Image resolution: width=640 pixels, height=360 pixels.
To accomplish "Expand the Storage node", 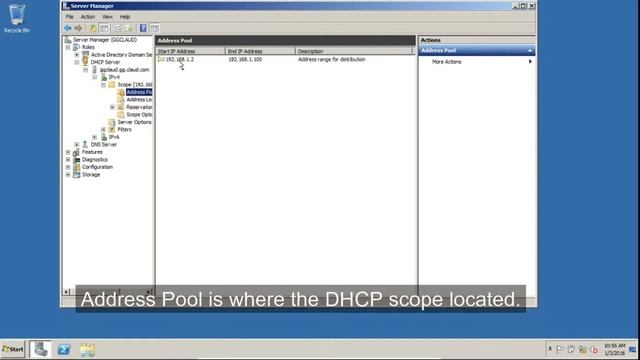I will tap(68, 175).
